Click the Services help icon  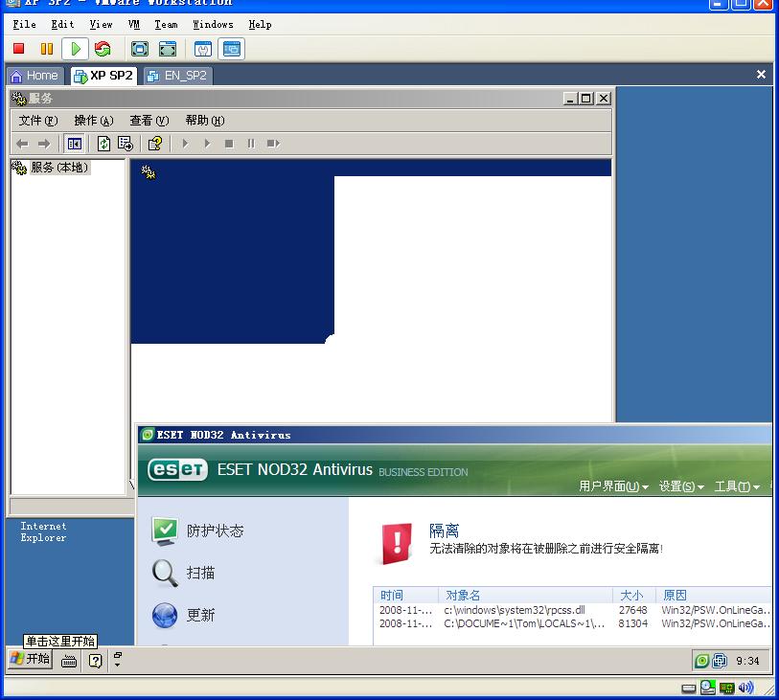(x=155, y=144)
